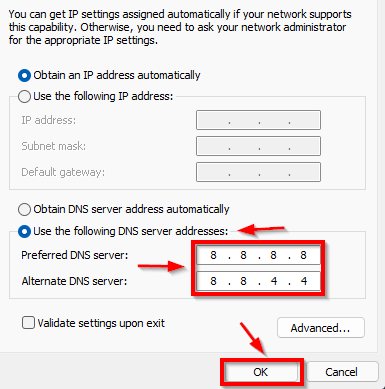Image resolution: width=385 pixels, height=389 pixels.
Task: Click the Default gateway input field
Action: 258,172
